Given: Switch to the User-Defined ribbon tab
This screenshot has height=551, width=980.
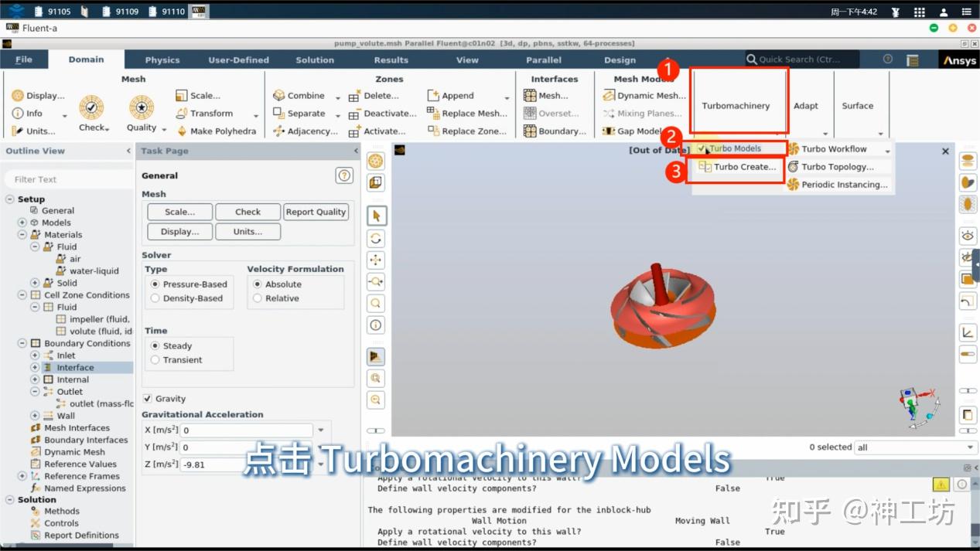Looking at the screenshot, I should coord(238,60).
